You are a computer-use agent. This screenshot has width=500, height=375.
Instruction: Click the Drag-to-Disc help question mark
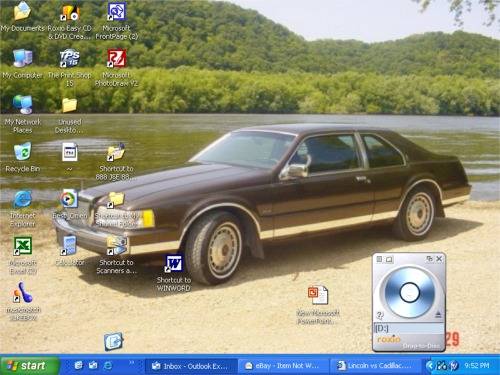click(x=380, y=315)
